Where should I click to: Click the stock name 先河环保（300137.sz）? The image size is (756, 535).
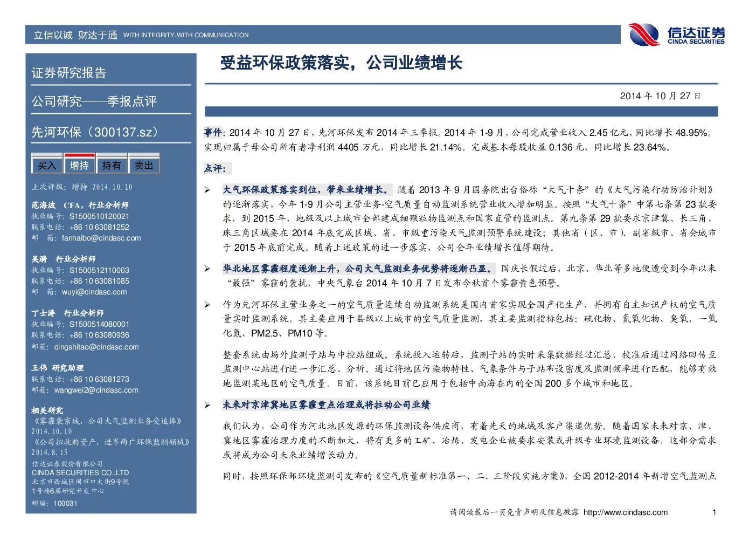[95, 132]
